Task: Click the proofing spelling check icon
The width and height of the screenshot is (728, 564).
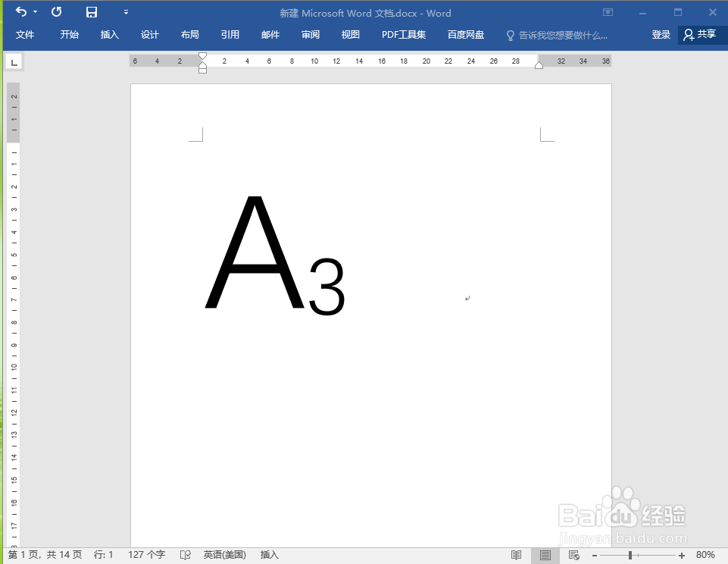Action: (186, 555)
